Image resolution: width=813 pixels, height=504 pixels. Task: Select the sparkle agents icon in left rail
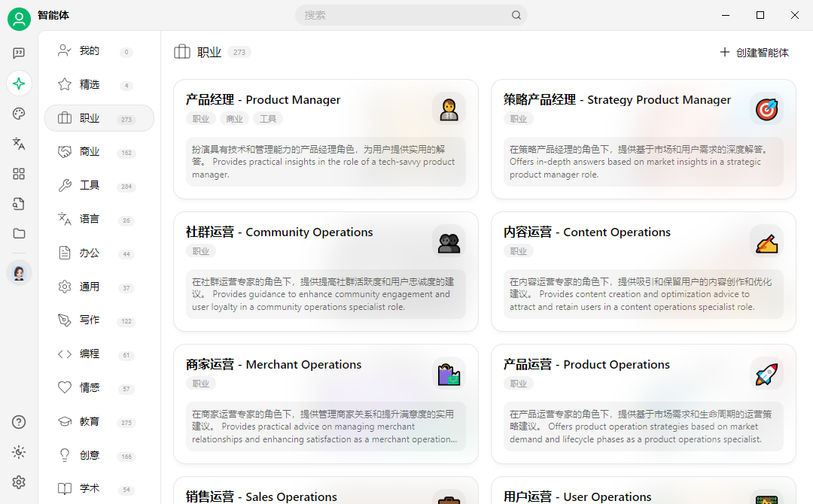point(19,83)
